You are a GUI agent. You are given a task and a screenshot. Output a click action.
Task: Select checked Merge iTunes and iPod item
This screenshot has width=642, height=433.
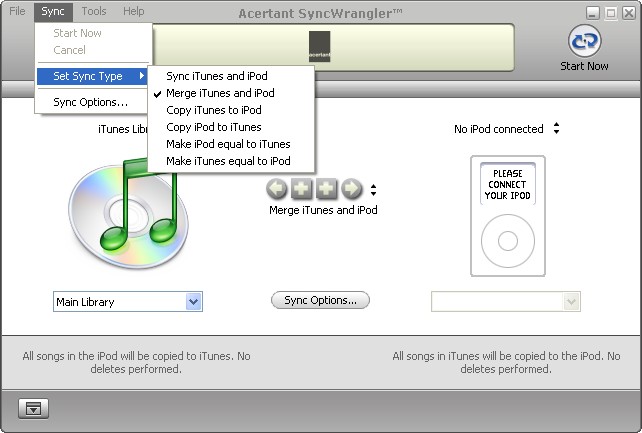[x=231, y=93]
